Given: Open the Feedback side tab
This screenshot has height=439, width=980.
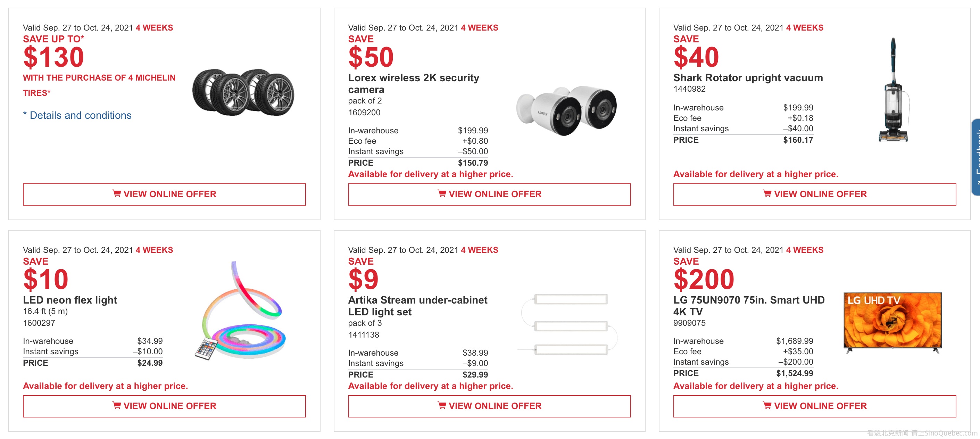Looking at the screenshot, I should [975, 157].
